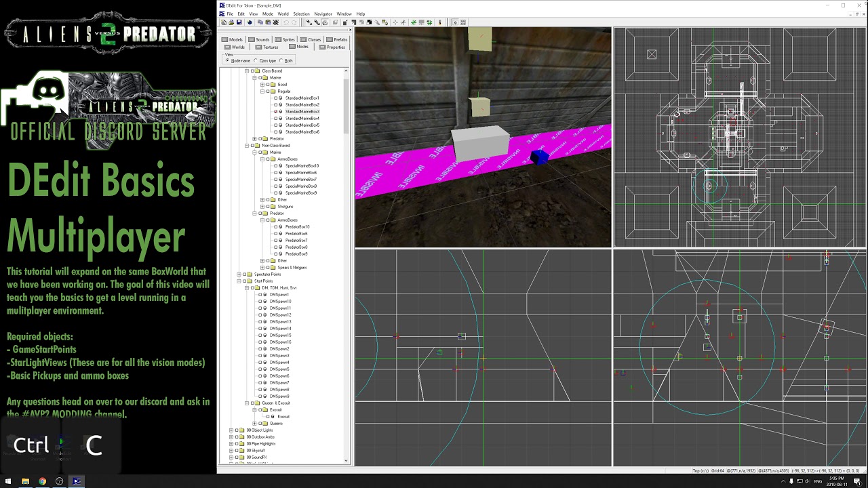This screenshot has width=868, height=488.
Task: Open Chrome from the Windows taskbar
Action: [42, 481]
